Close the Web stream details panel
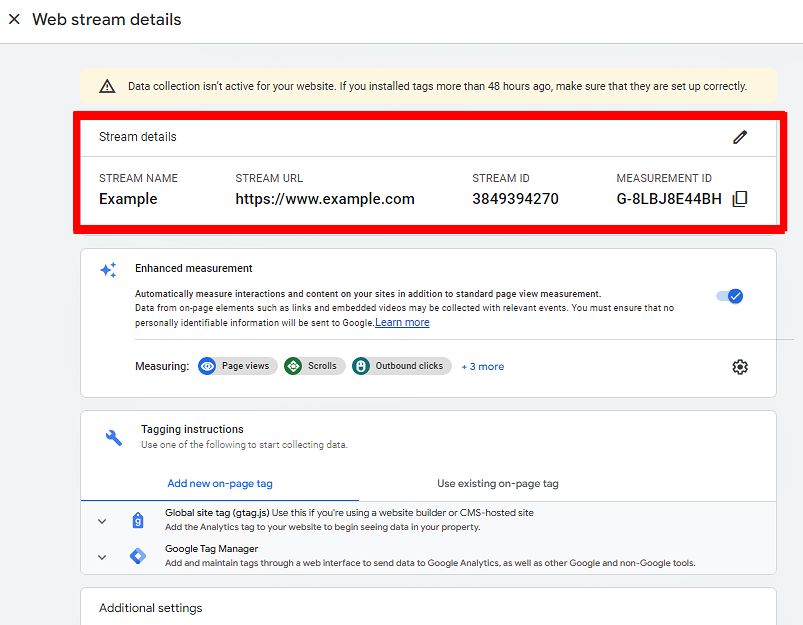 pyautogui.click(x=14, y=19)
